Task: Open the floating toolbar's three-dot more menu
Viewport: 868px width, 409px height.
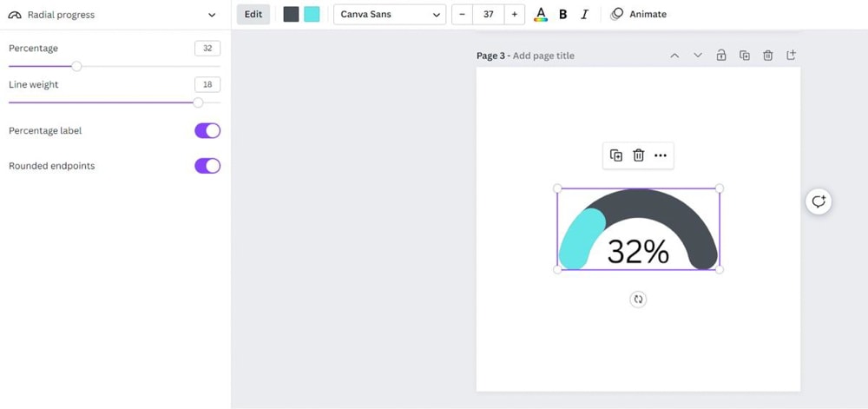Action: [x=661, y=155]
